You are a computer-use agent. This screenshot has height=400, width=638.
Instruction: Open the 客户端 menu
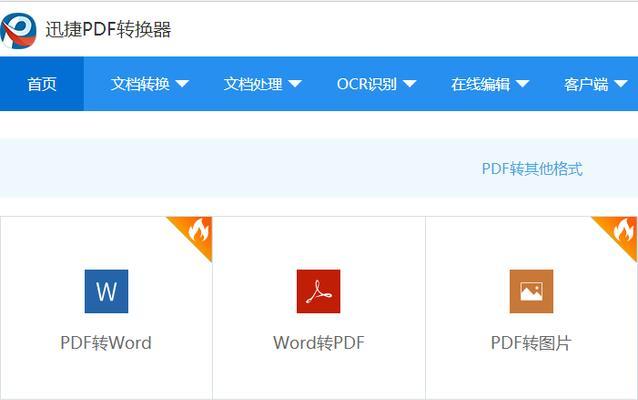point(586,84)
